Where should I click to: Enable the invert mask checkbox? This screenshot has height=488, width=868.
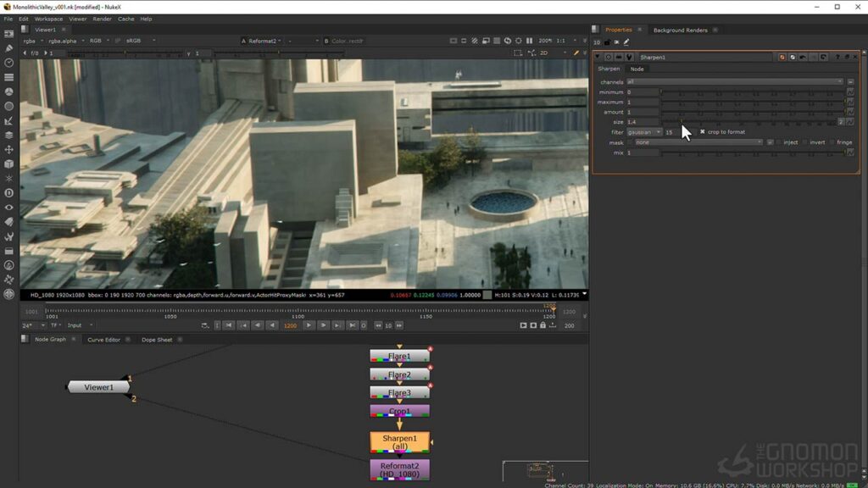(x=805, y=142)
